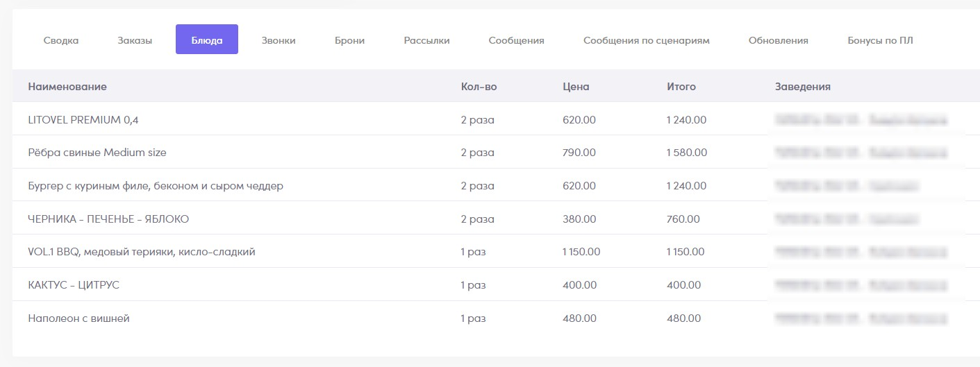Viewport: 980px width, 367px height.
Task: Click the ЧЕРНИКА - ПЕЧЕНЬЕ - ЯБЛОКО item
Action: pyautogui.click(x=108, y=219)
